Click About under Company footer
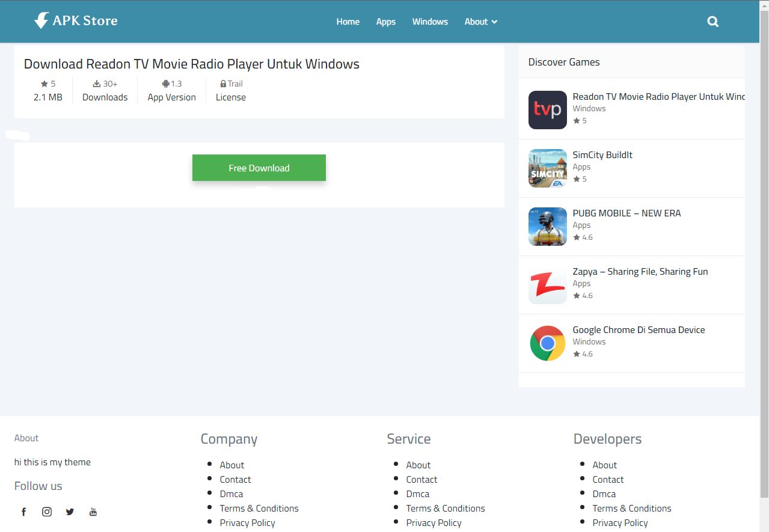 (x=232, y=465)
